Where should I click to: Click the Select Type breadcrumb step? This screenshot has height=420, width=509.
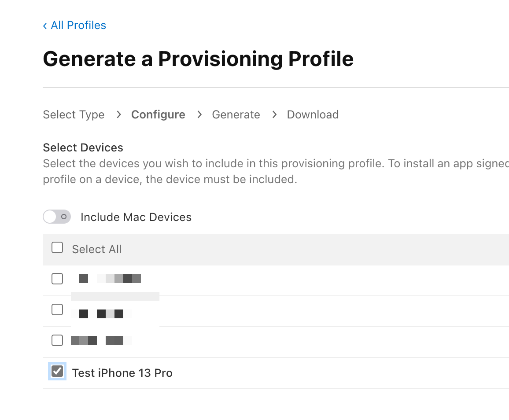(74, 115)
